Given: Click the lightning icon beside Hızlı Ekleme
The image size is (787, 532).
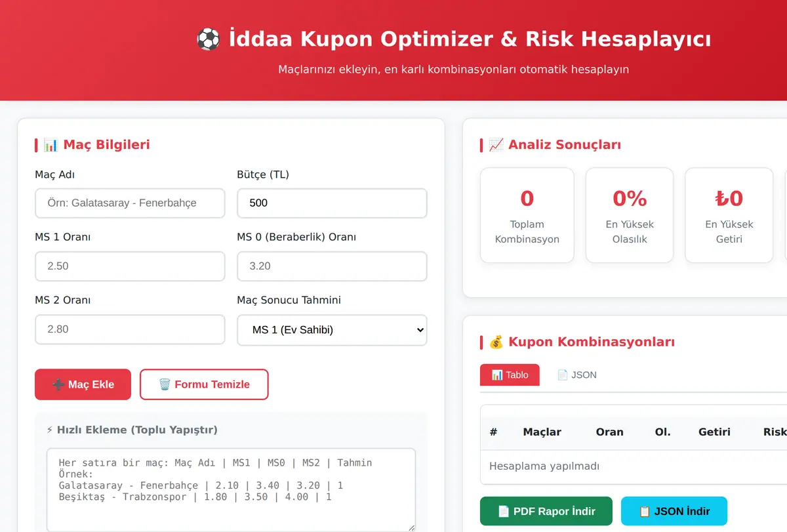Looking at the screenshot, I should tap(50, 430).
